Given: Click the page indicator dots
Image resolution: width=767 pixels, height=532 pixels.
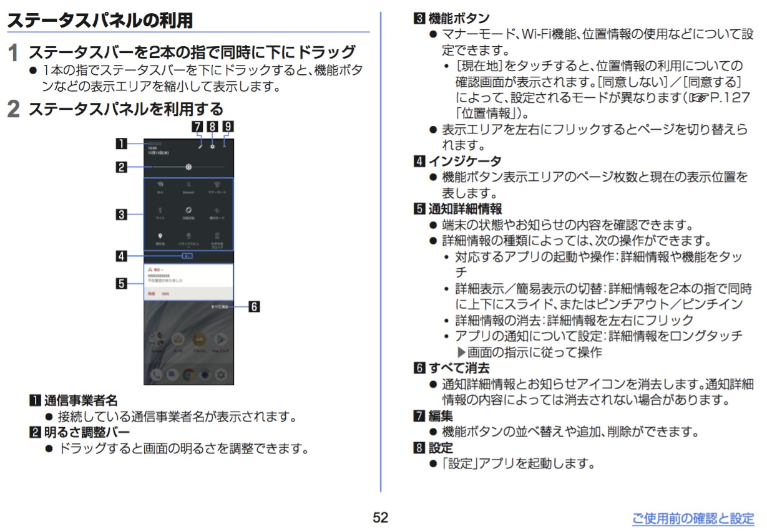Looking at the screenshot, I should tap(188, 256).
